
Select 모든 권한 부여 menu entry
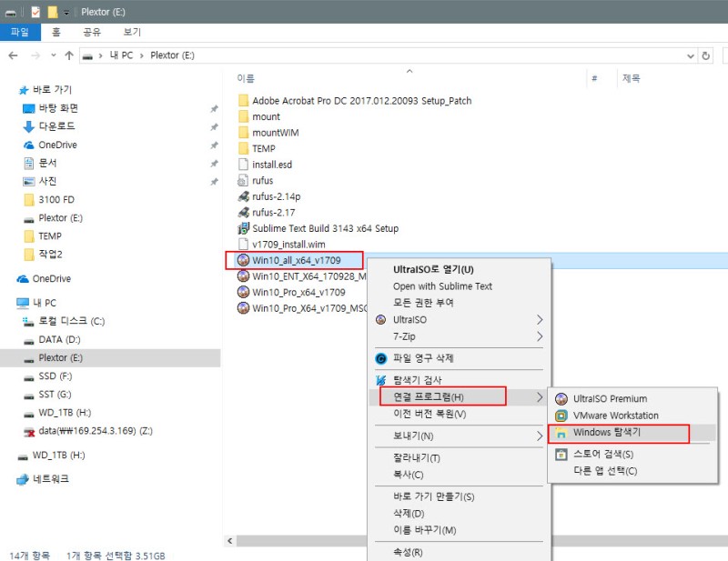pyautogui.click(x=459, y=303)
